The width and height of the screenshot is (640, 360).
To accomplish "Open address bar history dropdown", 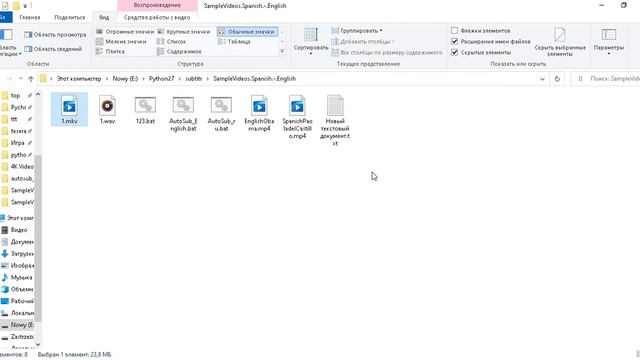I will (x=542, y=79).
